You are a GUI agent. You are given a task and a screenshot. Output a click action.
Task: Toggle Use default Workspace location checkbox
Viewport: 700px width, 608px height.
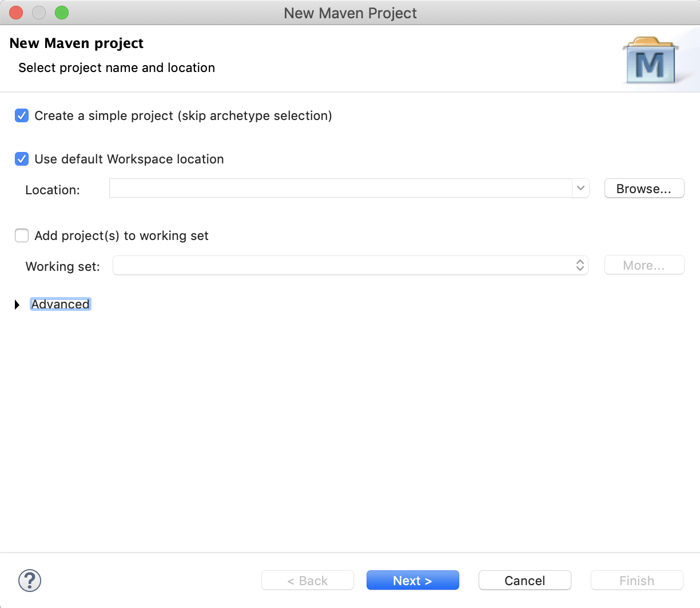[22, 159]
